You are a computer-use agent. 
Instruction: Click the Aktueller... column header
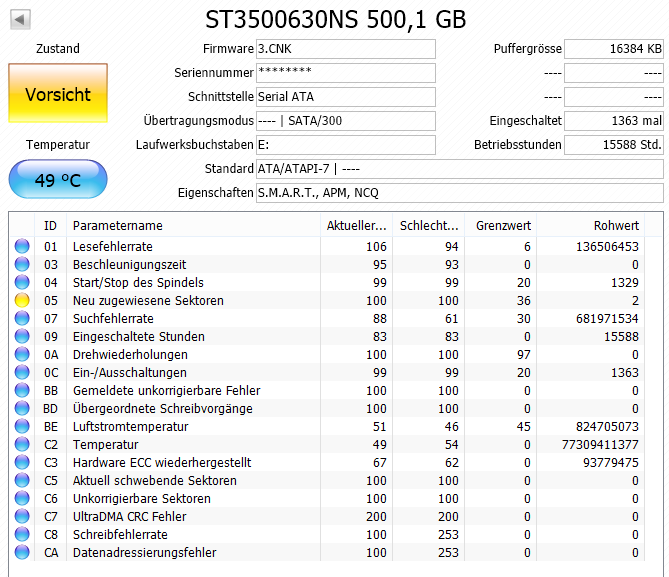[356, 225]
